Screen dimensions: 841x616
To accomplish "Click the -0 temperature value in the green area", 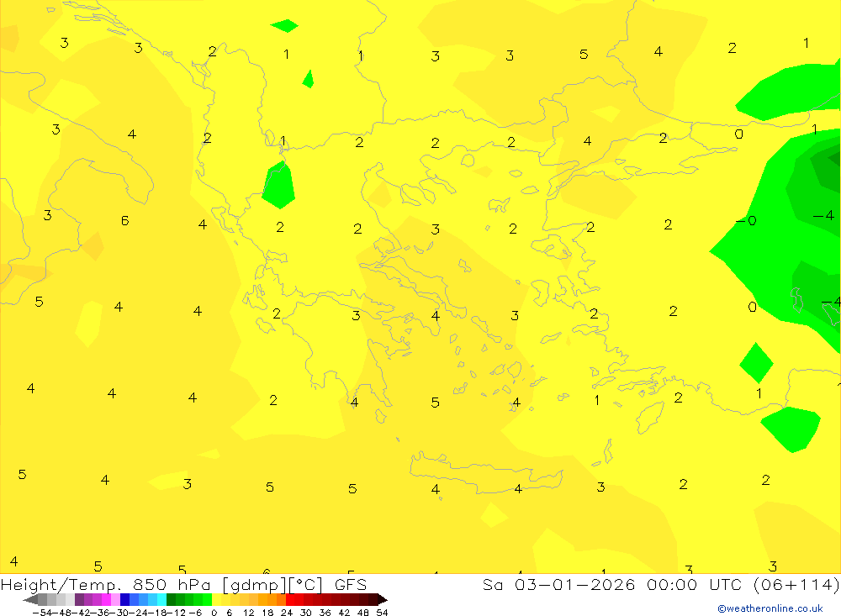I will [x=746, y=221].
